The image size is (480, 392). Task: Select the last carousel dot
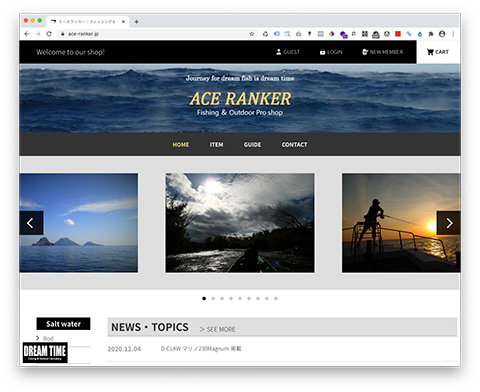pyautogui.click(x=276, y=298)
